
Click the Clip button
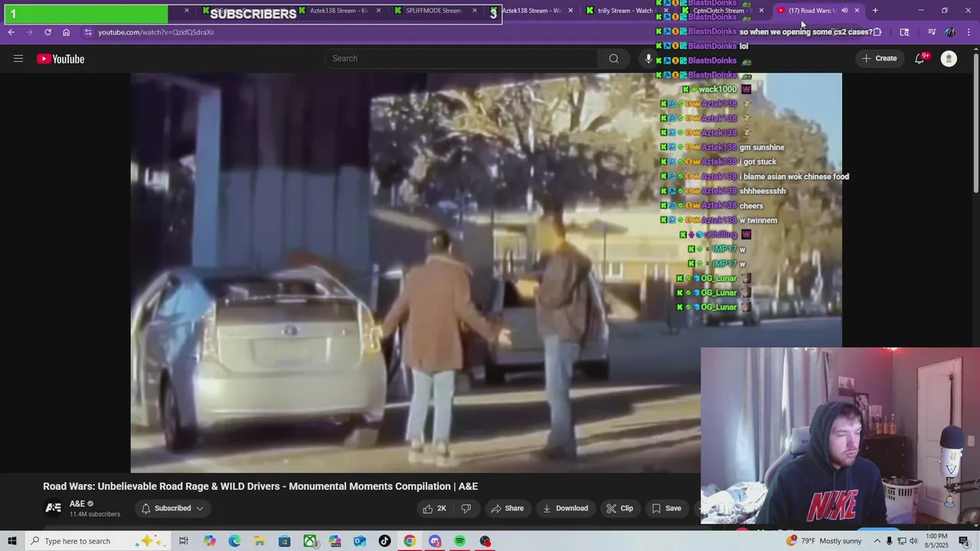619,508
